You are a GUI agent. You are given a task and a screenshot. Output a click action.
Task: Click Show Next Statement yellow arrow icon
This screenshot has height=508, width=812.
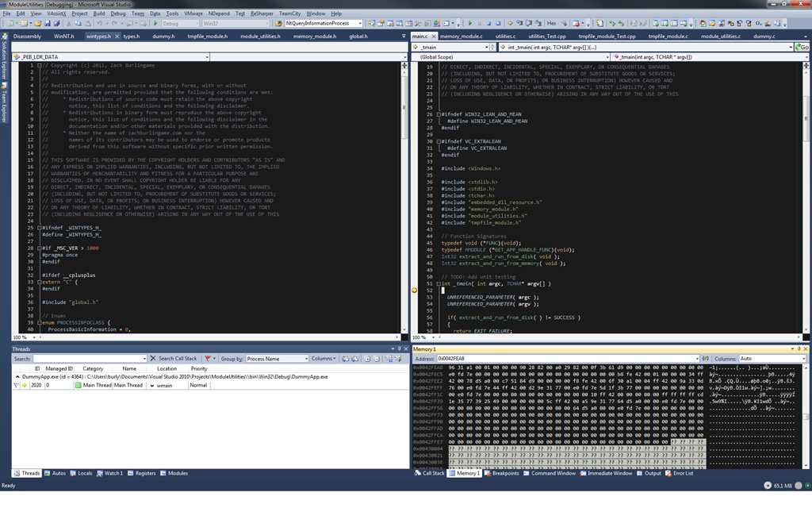(x=510, y=23)
